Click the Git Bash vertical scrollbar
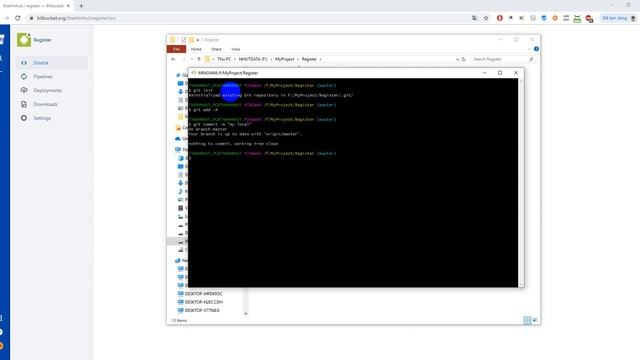The height and width of the screenshot is (360, 640). point(521,182)
